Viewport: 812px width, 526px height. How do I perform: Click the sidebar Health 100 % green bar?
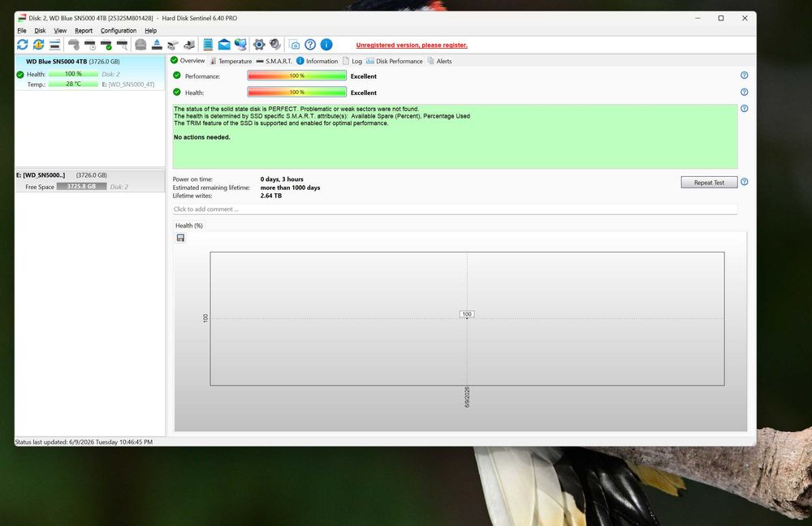73,74
